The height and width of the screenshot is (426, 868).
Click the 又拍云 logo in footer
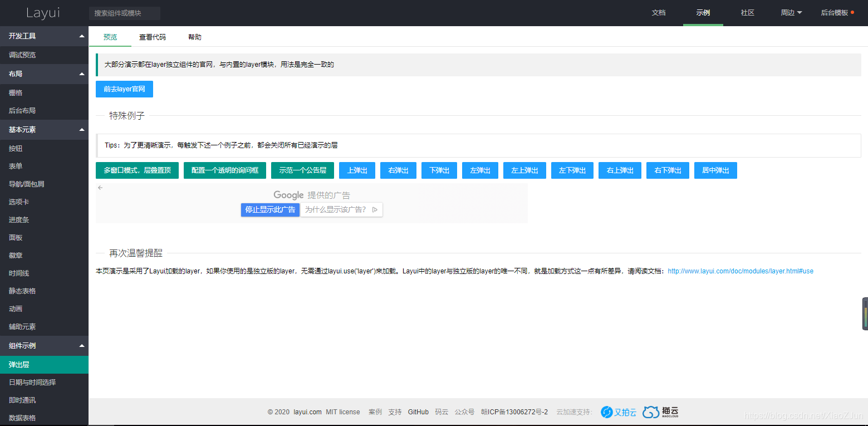(619, 412)
